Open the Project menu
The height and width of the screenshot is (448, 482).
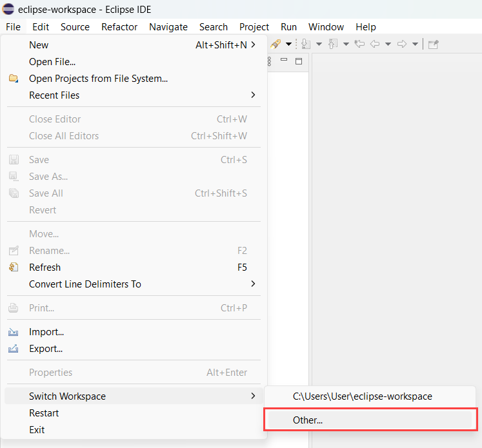(x=254, y=27)
